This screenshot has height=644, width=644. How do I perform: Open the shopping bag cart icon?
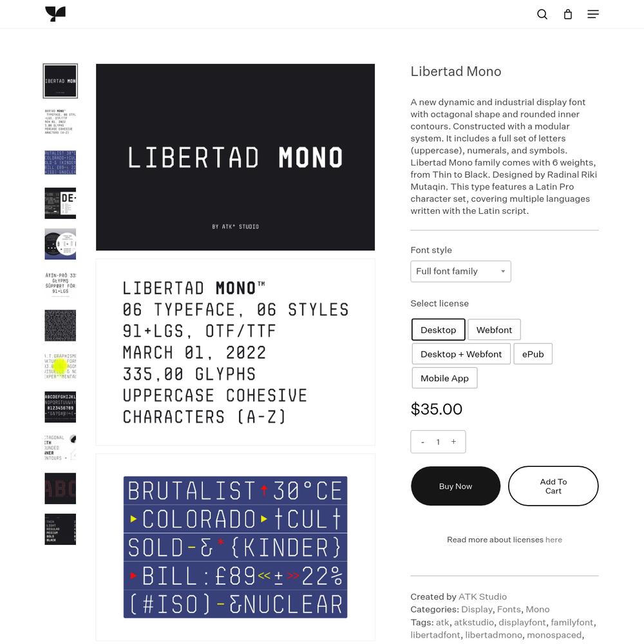point(567,14)
